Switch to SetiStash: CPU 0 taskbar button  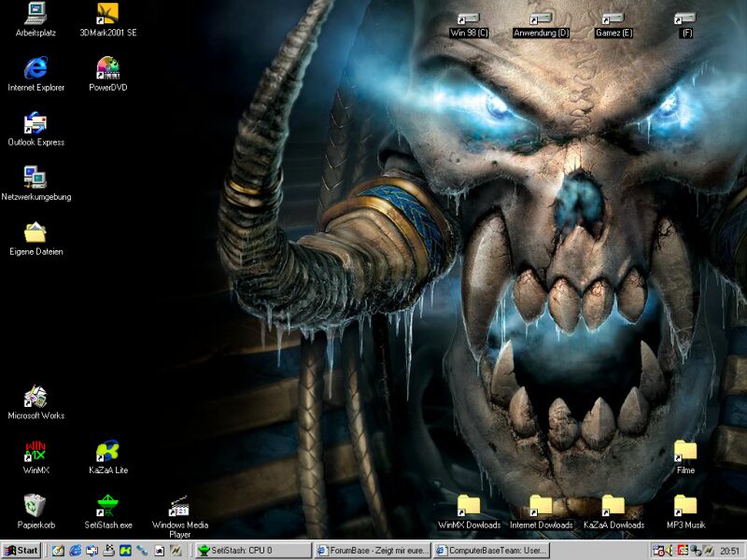pyautogui.click(x=253, y=551)
